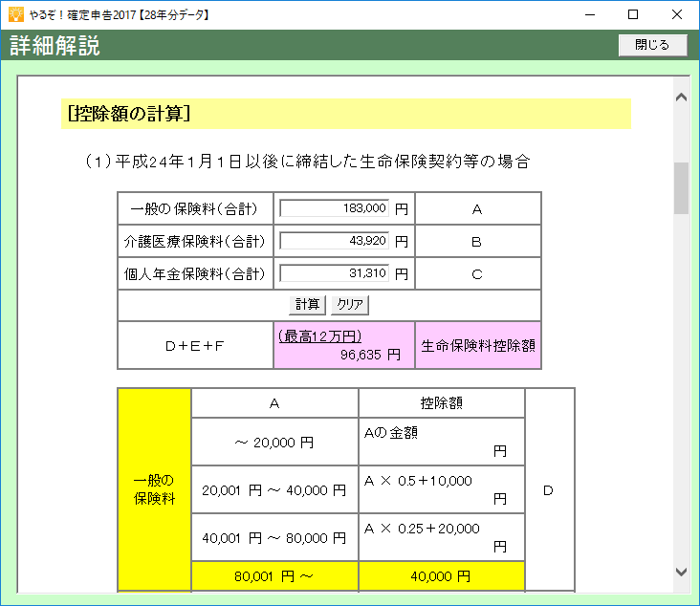This screenshot has width=700, height=606.
Task: Click the 40,001 円 ～ 80,000 円 cell
Action: coord(274,538)
